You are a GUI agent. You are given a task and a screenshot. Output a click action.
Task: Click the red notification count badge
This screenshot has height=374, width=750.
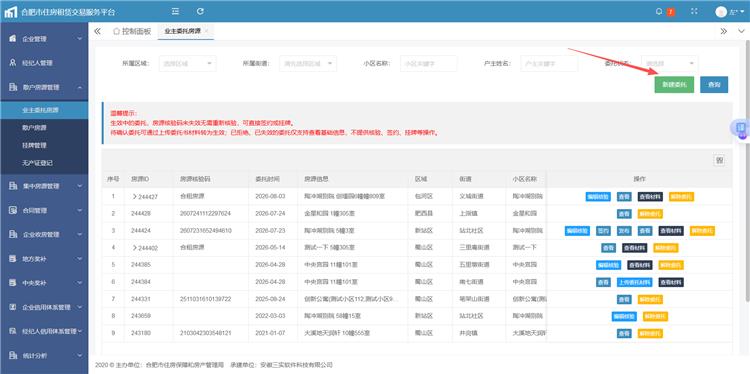pyautogui.click(x=671, y=11)
